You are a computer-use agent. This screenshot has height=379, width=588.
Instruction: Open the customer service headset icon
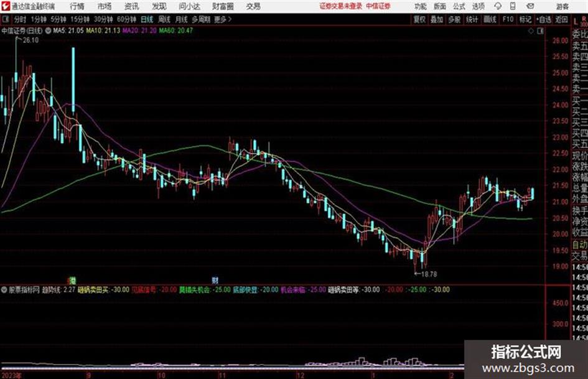[x=498, y=6]
